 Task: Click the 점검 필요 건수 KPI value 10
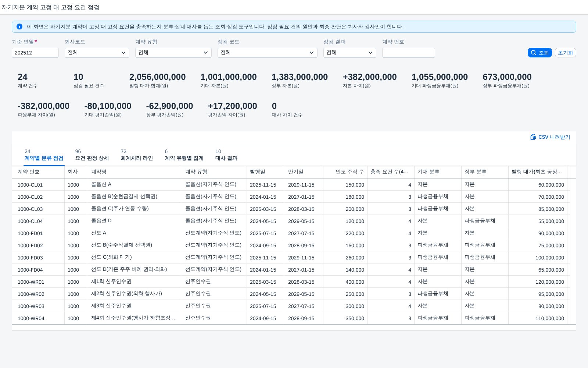(78, 77)
